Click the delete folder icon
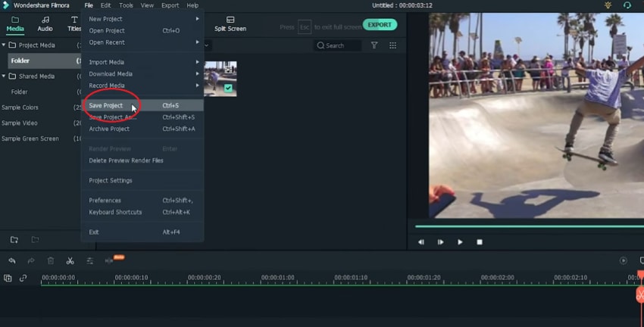 point(36,240)
